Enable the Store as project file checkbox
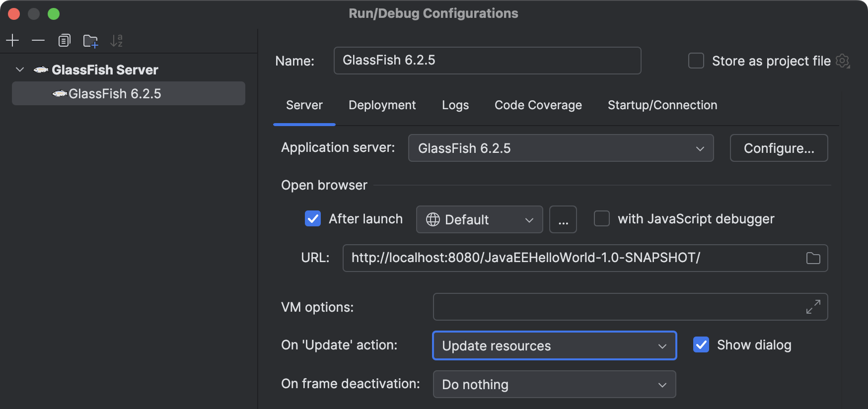868x409 pixels. 696,61
